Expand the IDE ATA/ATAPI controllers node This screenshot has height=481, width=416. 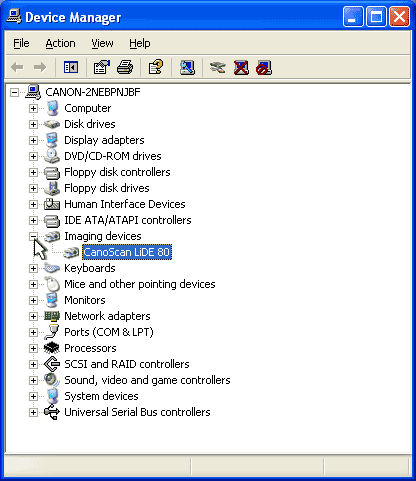tap(33, 220)
